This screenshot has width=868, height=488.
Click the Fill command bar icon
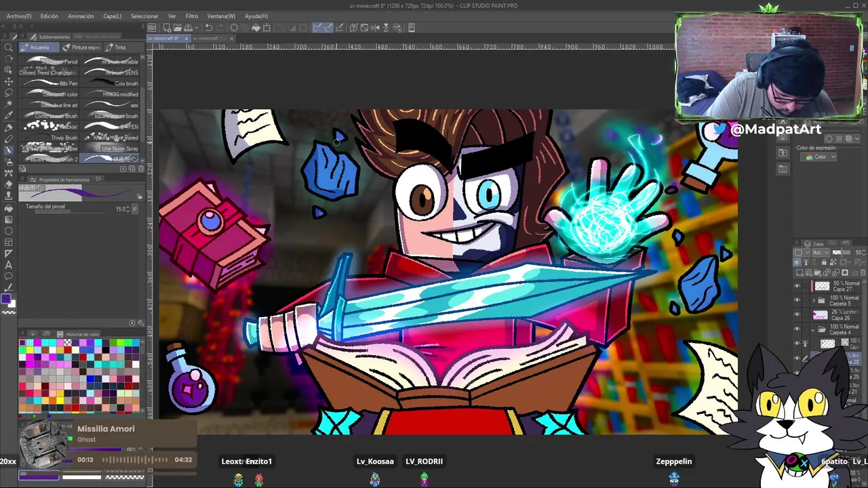[x=256, y=28]
